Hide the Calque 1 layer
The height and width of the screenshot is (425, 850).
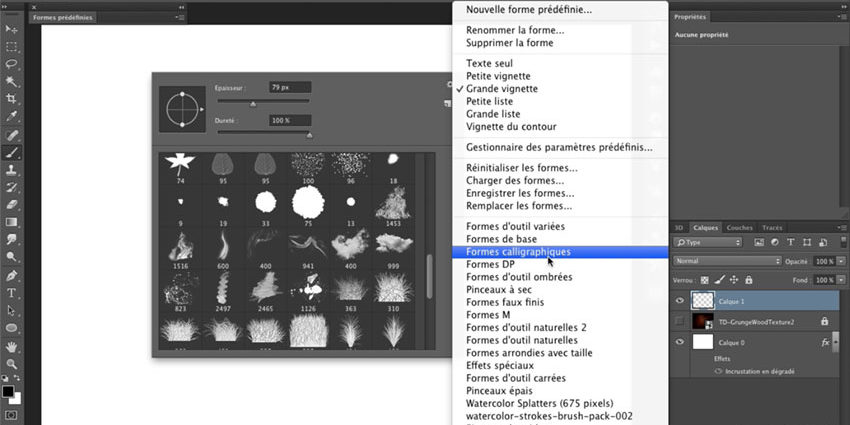(681, 299)
